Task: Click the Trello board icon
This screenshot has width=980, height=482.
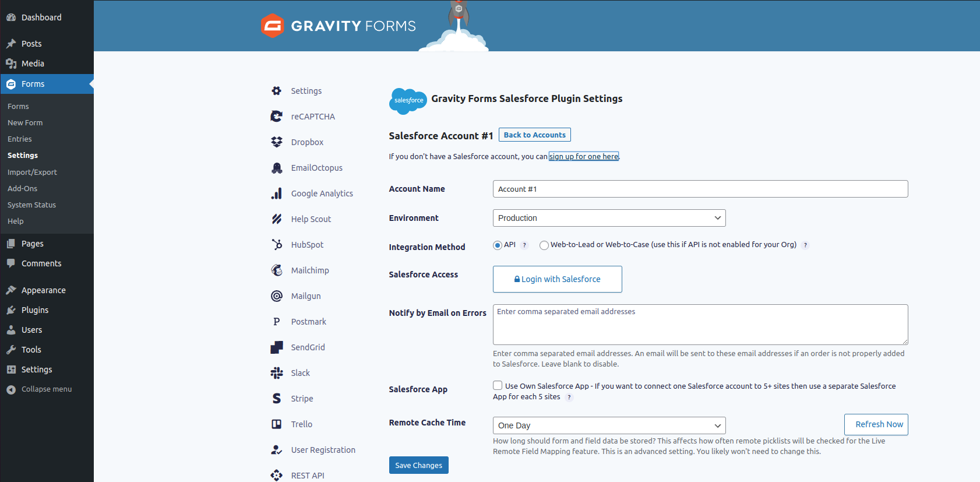Action: 277,424
